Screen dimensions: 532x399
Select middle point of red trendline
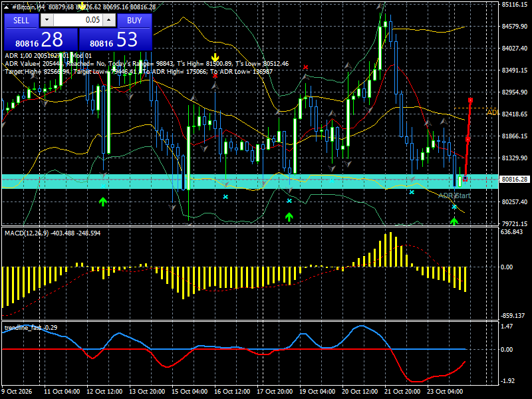[x=468, y=140]
